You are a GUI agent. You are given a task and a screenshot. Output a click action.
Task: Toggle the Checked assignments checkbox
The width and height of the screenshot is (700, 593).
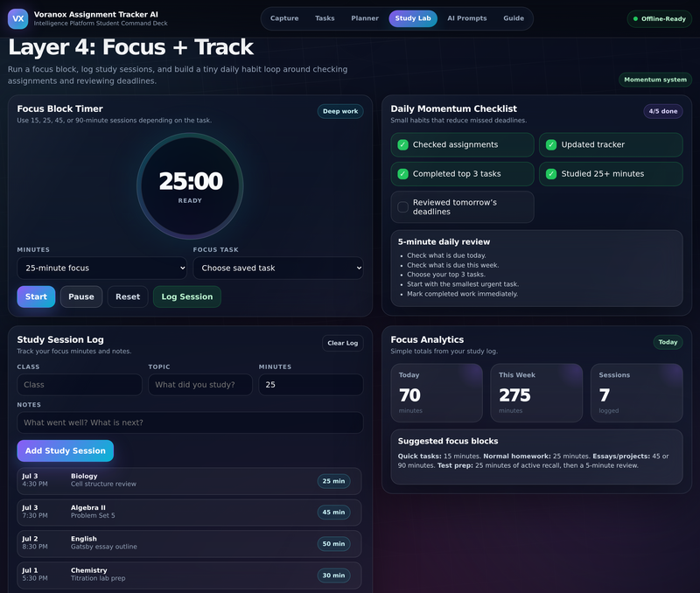[402, 144]
